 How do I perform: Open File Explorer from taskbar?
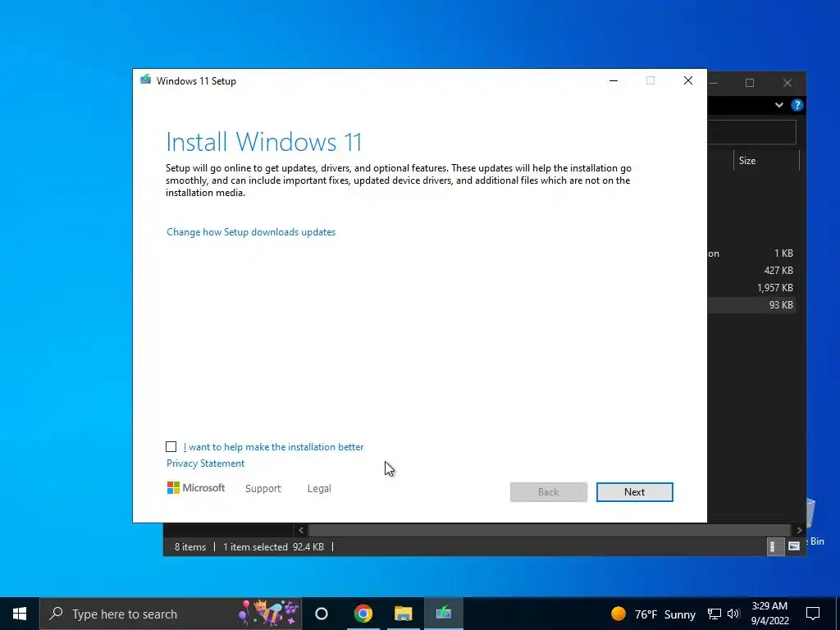pos(404,614)
